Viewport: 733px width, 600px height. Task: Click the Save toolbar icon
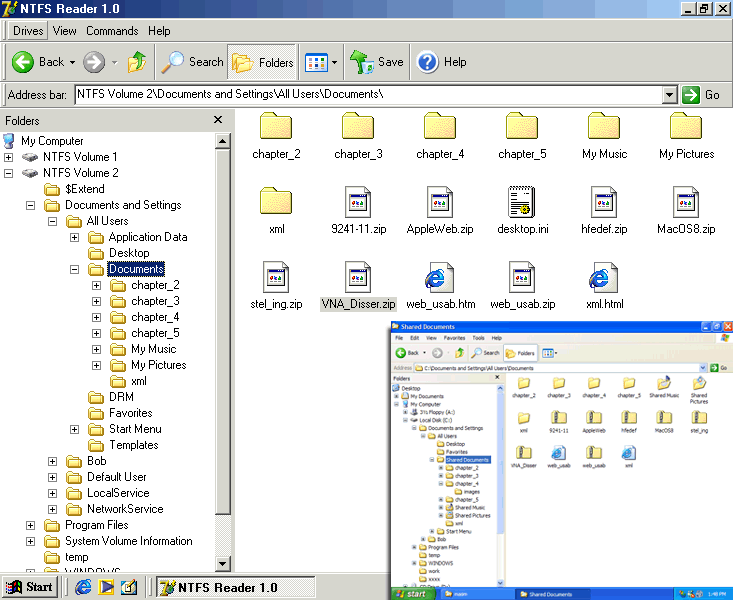[x=361, y=62]
